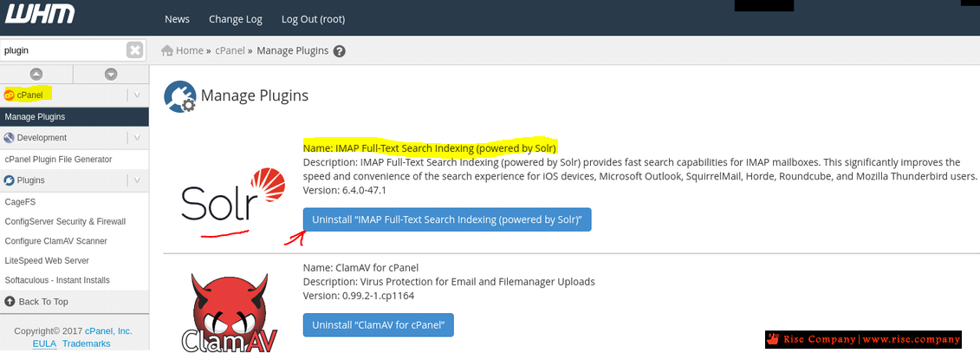Screen dimensions: 980x360
Task: Select Log Out (root)
Action: 313,19
